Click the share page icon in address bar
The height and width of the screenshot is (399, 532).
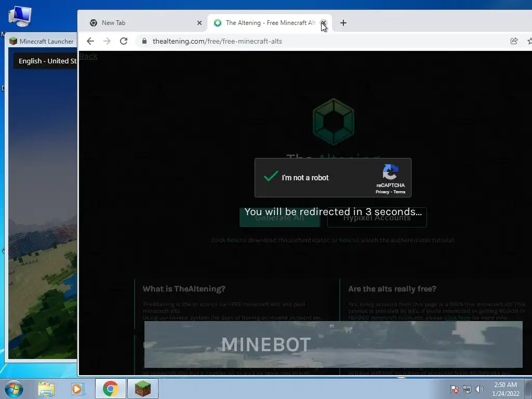514,41
